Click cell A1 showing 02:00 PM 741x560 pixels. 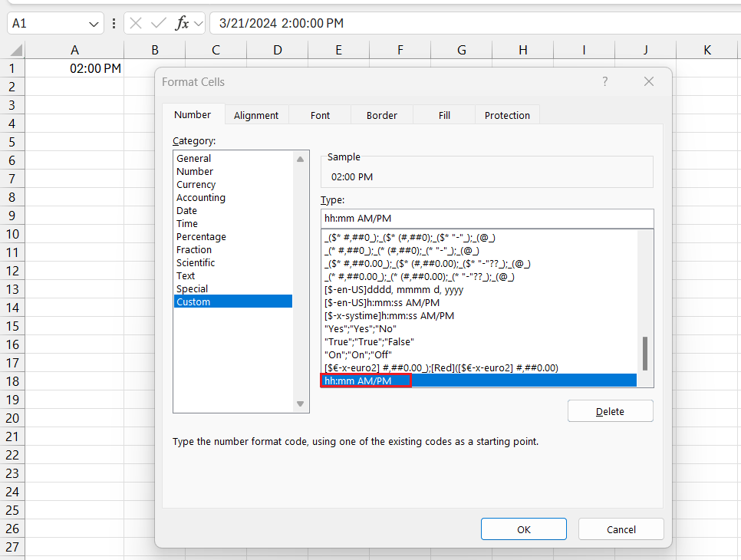click(x=74, y=68)
